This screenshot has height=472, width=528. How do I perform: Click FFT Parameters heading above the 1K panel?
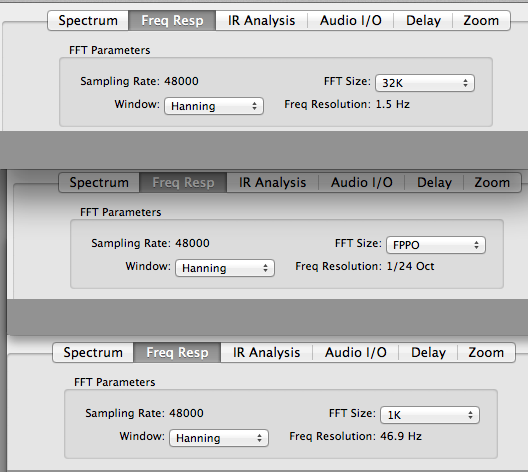(x=114, y=382)
